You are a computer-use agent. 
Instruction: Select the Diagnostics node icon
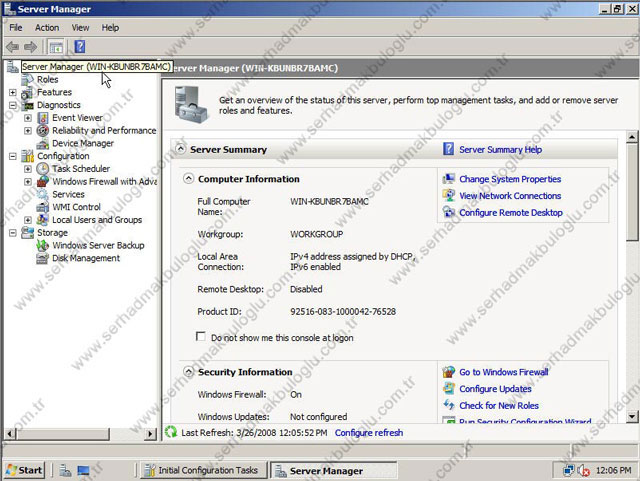point(27,105)
